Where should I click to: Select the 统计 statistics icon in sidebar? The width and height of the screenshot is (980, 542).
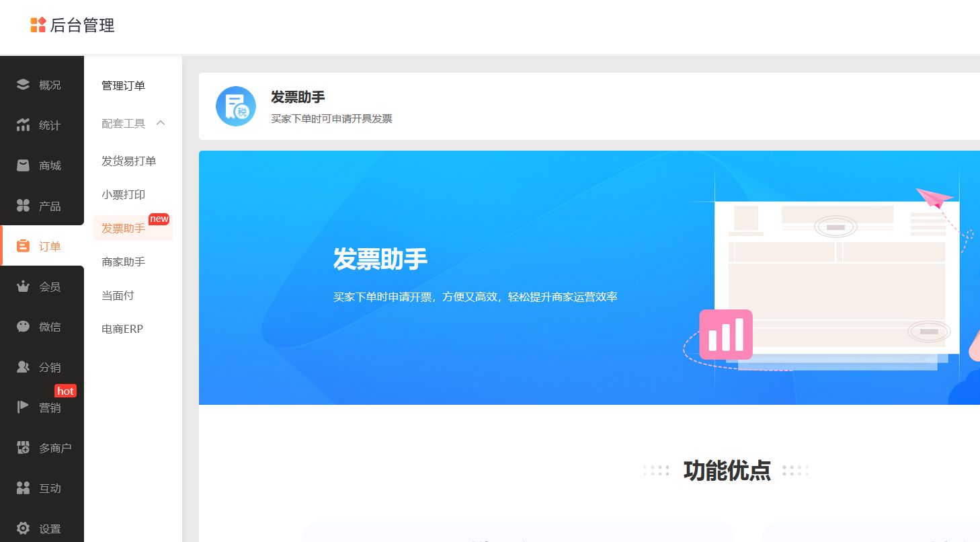point(22,124)
